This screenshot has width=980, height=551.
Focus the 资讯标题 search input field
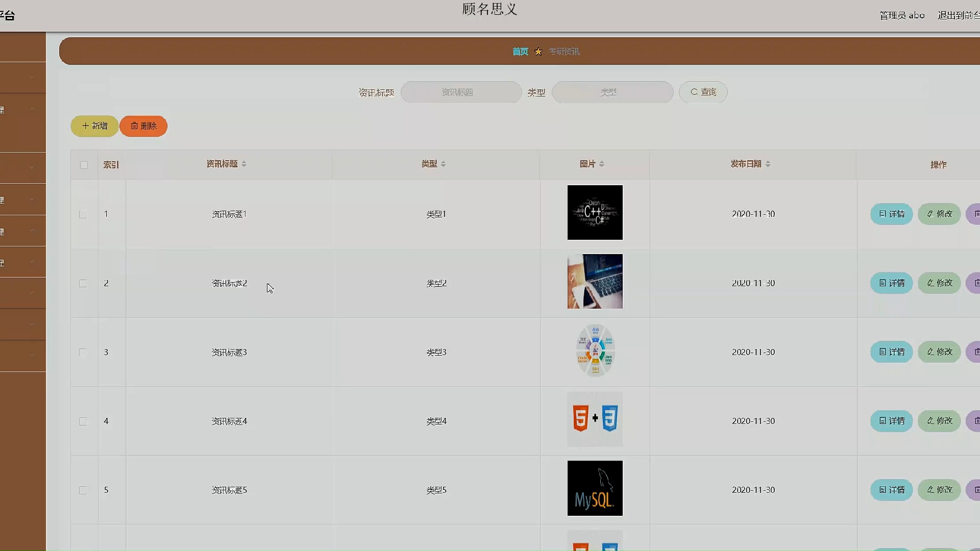[461, 92]
